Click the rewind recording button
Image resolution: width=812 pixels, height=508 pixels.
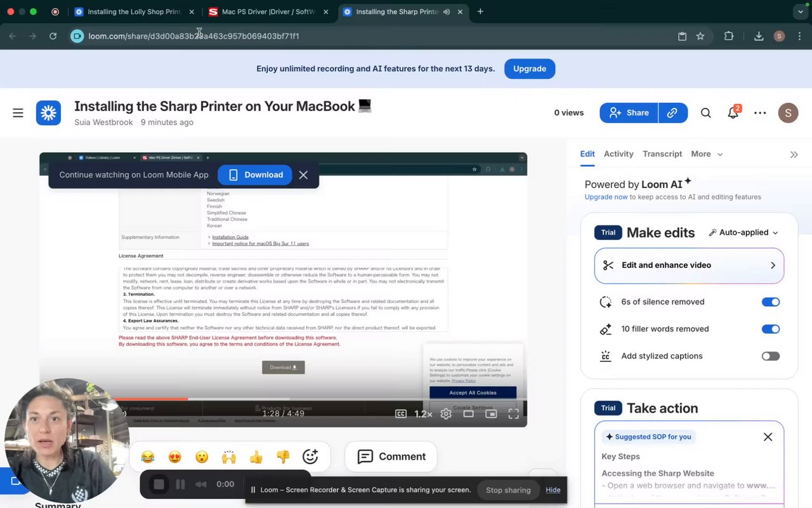click(201, 485)
